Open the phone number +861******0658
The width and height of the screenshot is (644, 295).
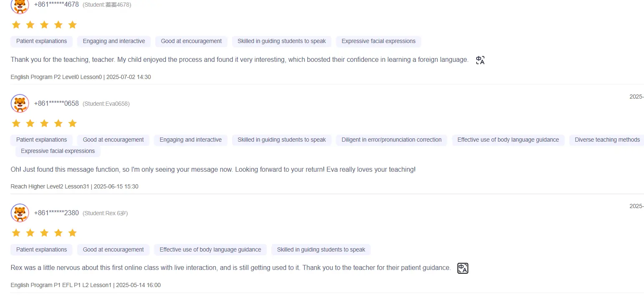tap(56, 103)
